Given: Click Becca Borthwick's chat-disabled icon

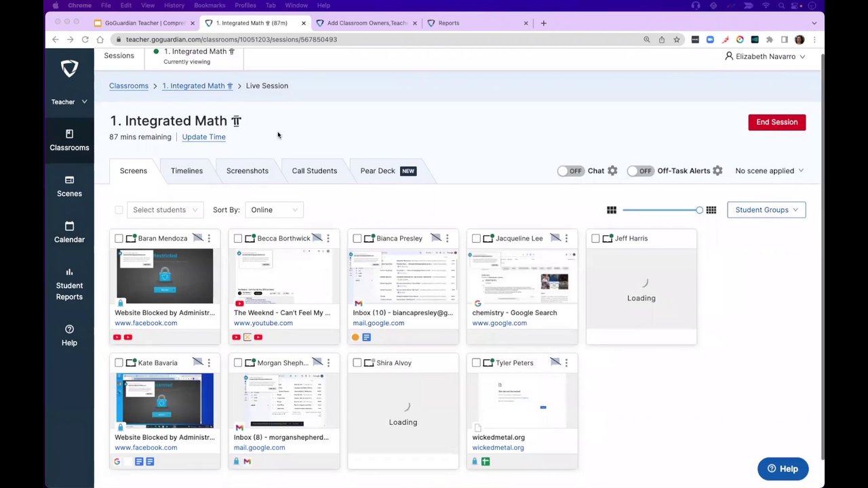Looking at the screenshot, I should [x=317, y=238].
